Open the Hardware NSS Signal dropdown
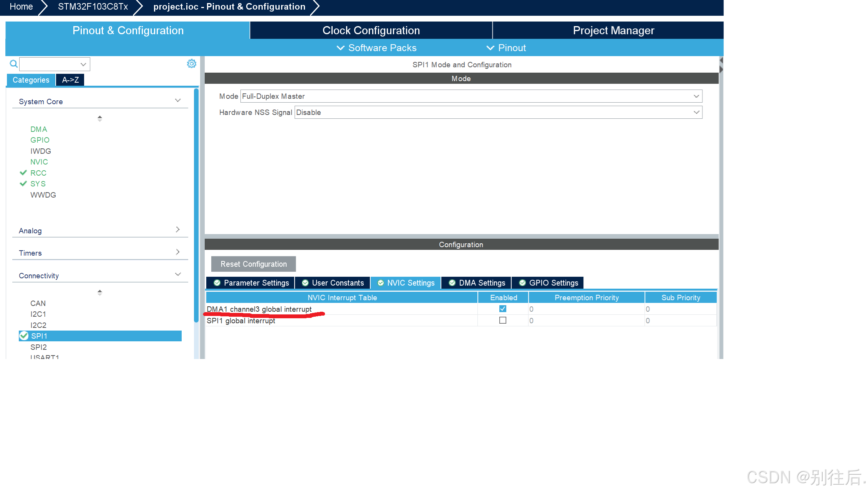The width and height of the screenshot is (868, 492). 696,112
